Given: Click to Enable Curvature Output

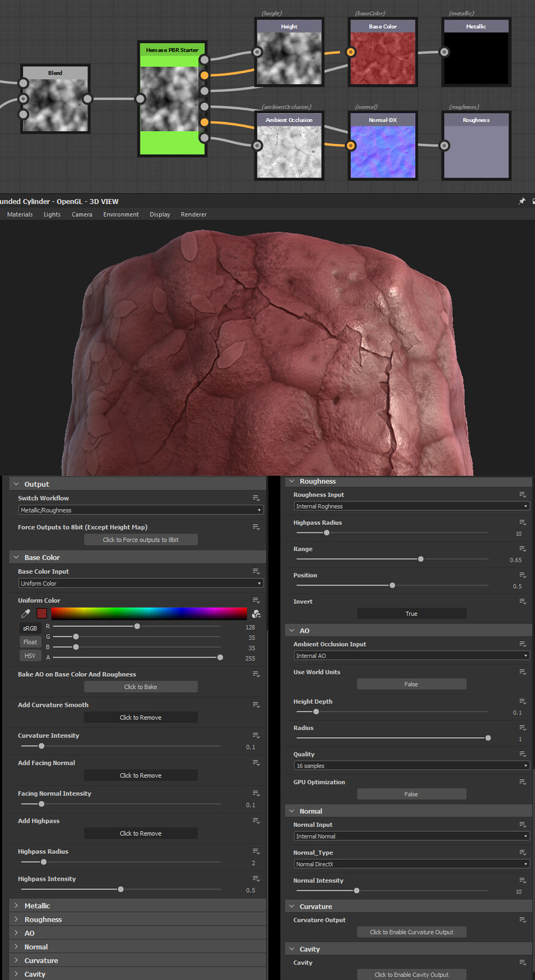Looking at the screenshot, I should [x=411, y=932].
